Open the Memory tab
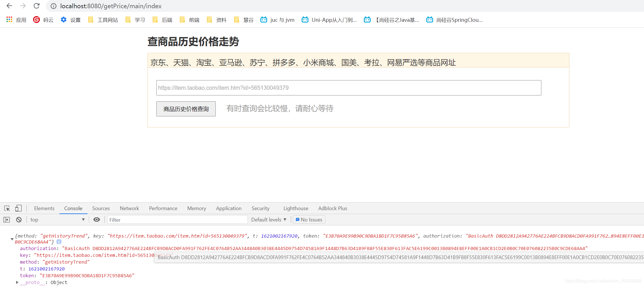 [x=196, y=208]
